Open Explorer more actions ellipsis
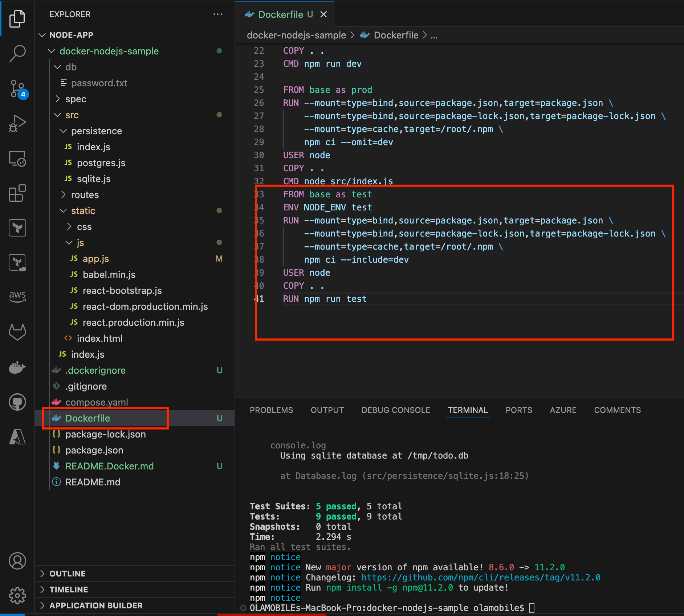This screenshot has height=616, width=684. [x=218, y=14]
